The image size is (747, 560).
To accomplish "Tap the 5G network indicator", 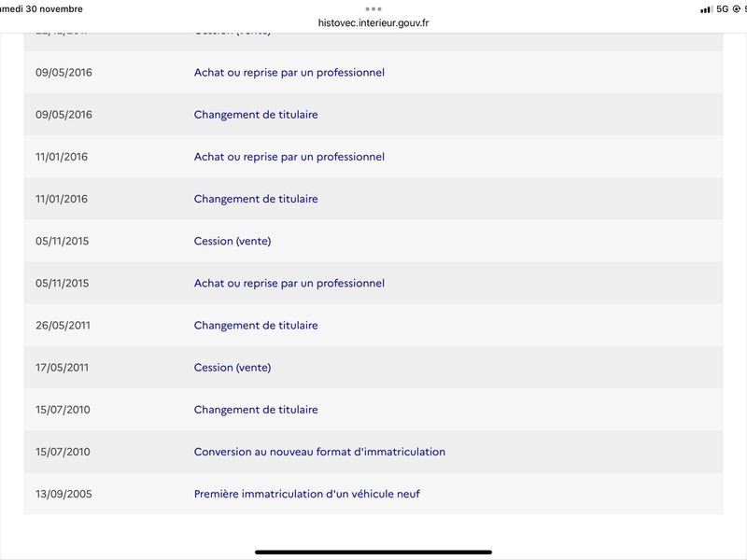I will click(x=722, y=9).
